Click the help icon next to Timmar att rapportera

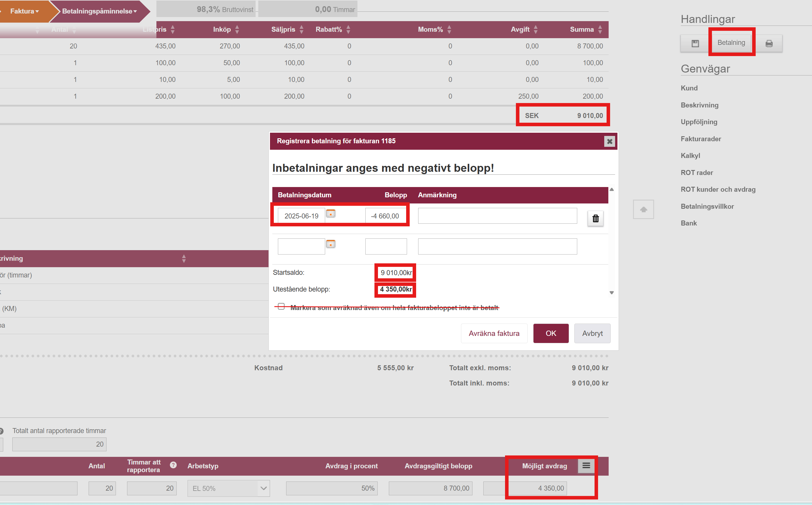(173, 465)
